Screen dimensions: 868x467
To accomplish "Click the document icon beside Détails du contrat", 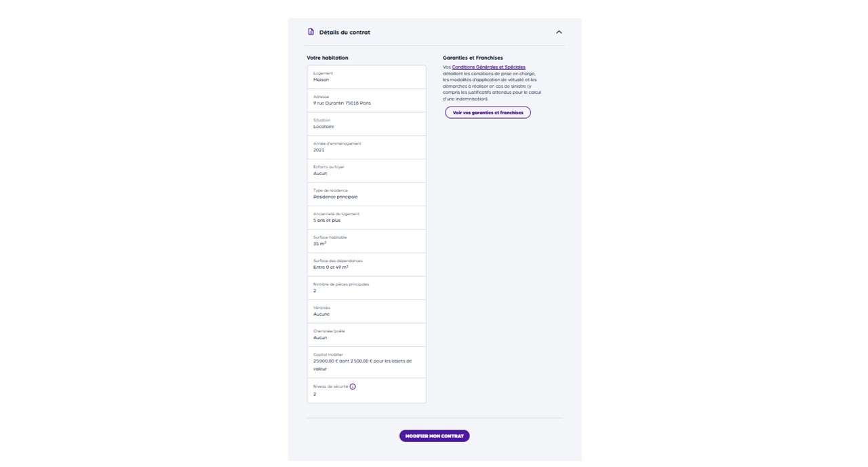I will pyautogui.click(x=311, y=32).
